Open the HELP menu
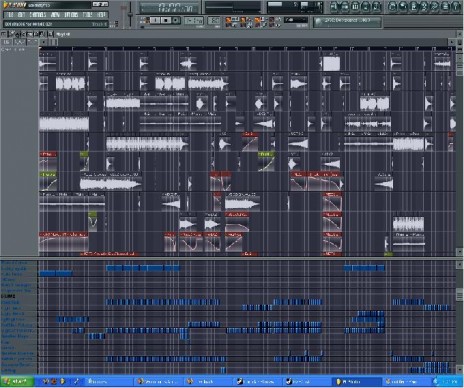The height and width of the screenshot is (388, 464). pyautogui.click(x=101, y=15)
